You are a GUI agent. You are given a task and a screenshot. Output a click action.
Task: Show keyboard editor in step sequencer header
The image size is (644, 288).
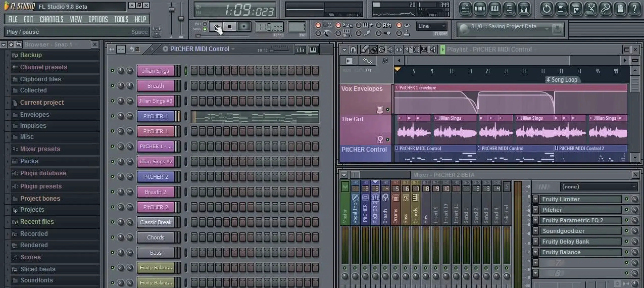click(313, 50)
